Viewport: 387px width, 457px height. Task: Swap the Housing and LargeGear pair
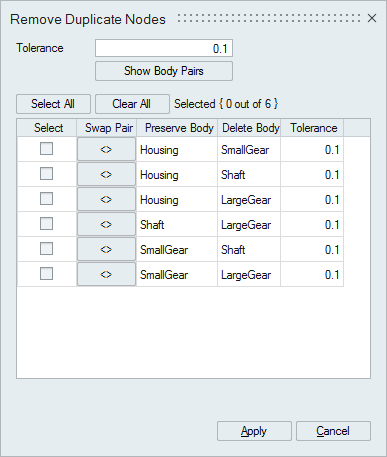pyautogui.click(x=106, y=199)
